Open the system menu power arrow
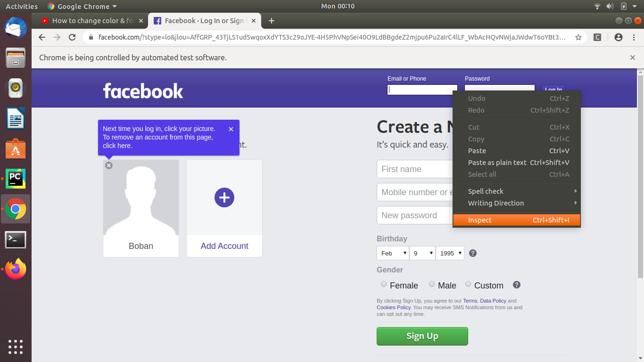The width and height of the screenshot is (644, 362). click(636, 6)
